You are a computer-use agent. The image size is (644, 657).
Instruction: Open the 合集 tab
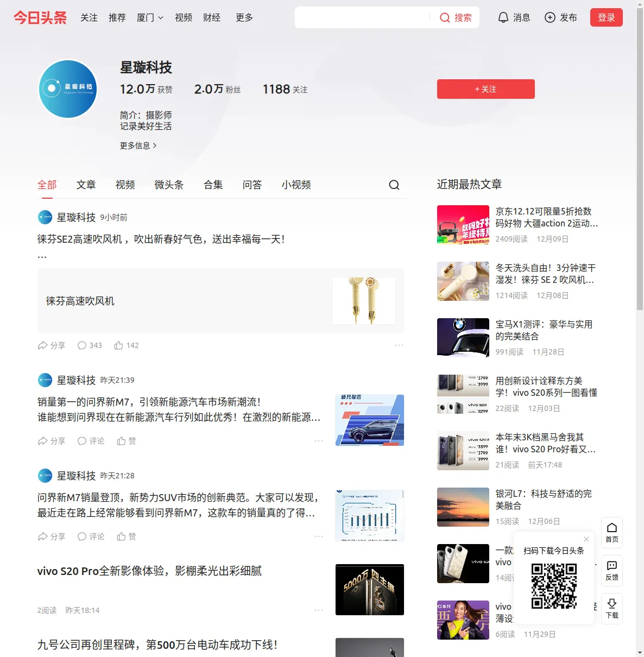pyautogui.click(x=213, y=185)
